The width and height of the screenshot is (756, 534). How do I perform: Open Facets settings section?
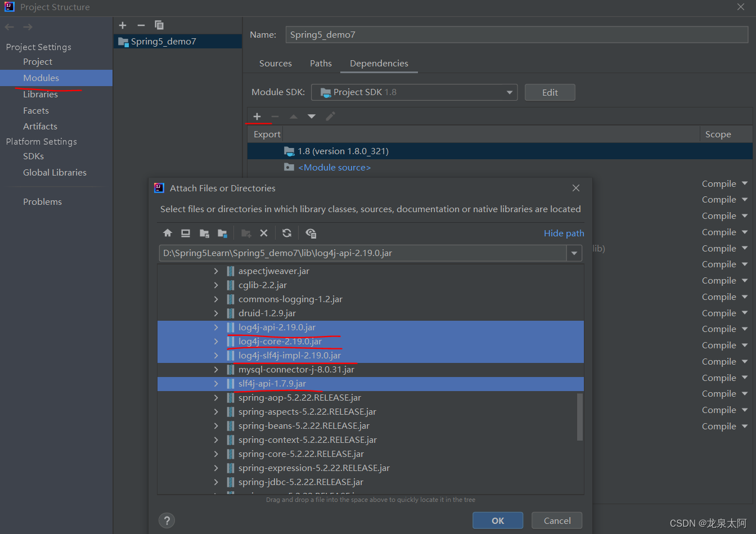[36, 111]
